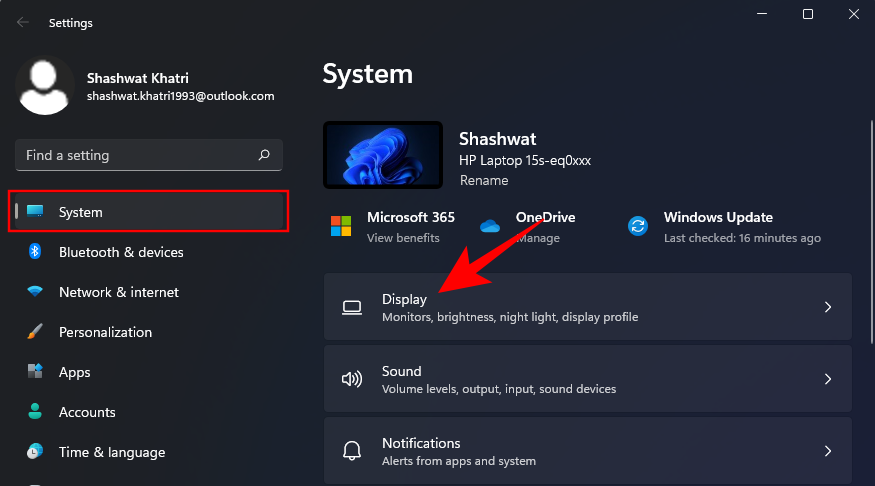Go back using the back arrow
Viewport: 875px width, 486px height.
[22, 22]
